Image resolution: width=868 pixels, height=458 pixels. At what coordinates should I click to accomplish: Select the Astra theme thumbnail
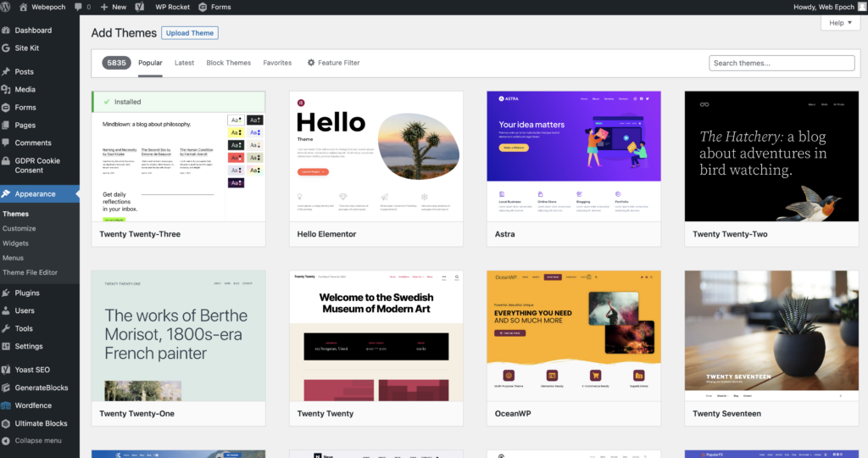pos(574,157)
